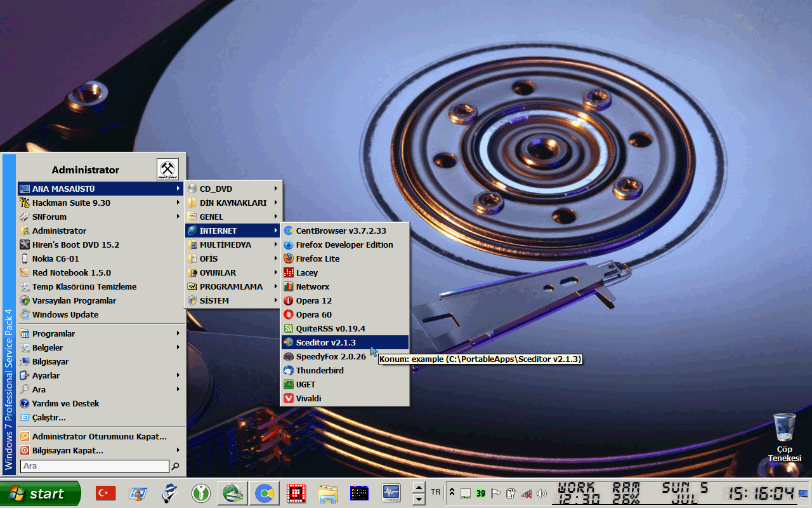Open Red Notebook 1.5.0
Screen dimensions: 812x508
(x=101, y=272)
